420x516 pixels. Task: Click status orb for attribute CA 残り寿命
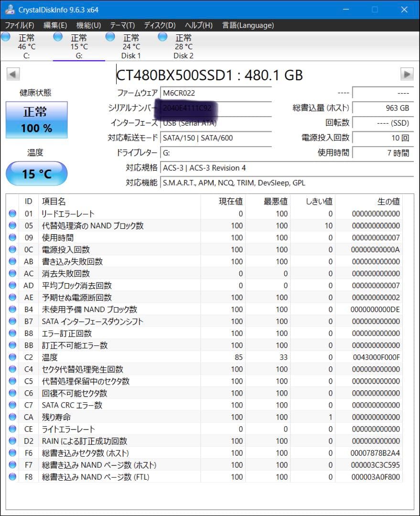[x=12, y=417]
